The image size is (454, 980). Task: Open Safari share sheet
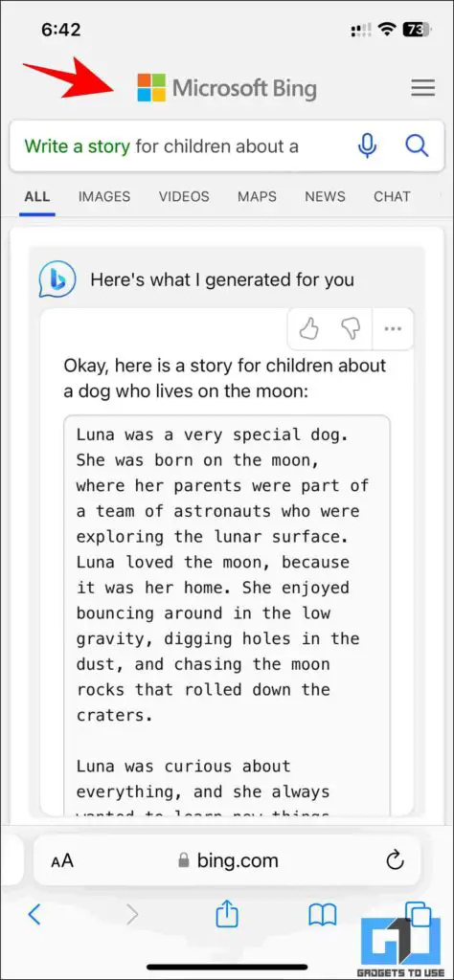(227, 914)
